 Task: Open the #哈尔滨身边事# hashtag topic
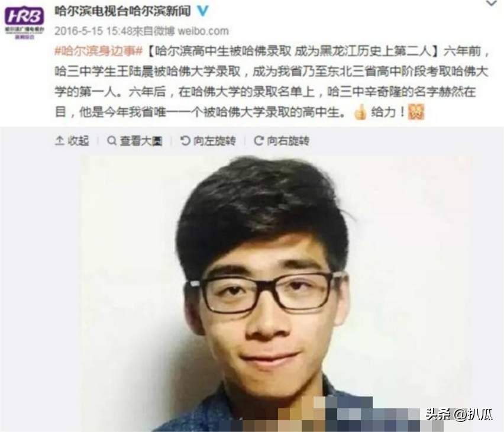[98, 51]
